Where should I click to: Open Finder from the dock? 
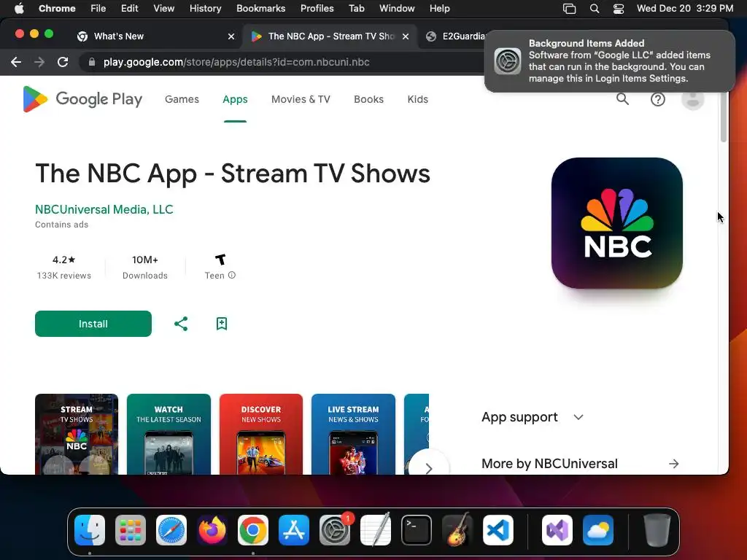click(90, 530)
